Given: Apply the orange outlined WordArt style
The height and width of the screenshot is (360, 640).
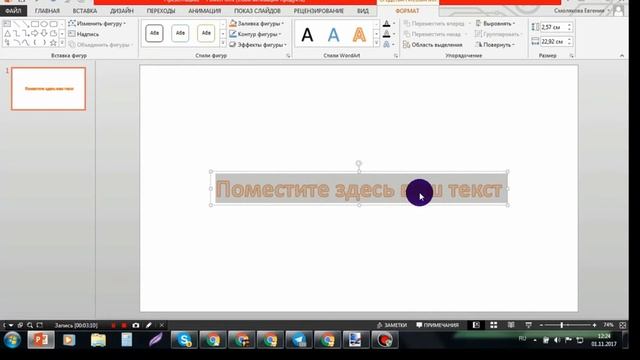Looking at the screenshot, I should point(359,35).
